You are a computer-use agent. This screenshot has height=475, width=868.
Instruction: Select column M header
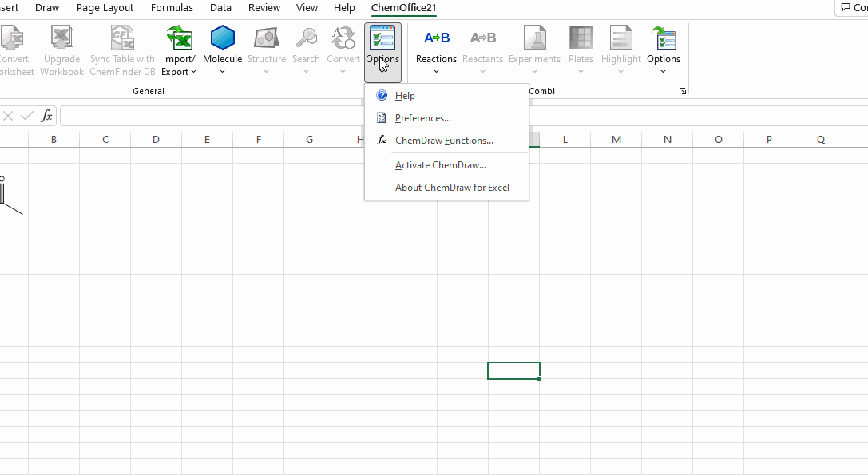616,140
